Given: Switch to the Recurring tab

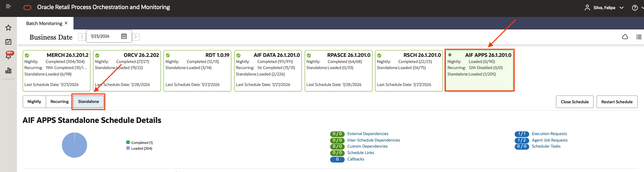Looking at the screenshot, I should [x=60, y=102].
